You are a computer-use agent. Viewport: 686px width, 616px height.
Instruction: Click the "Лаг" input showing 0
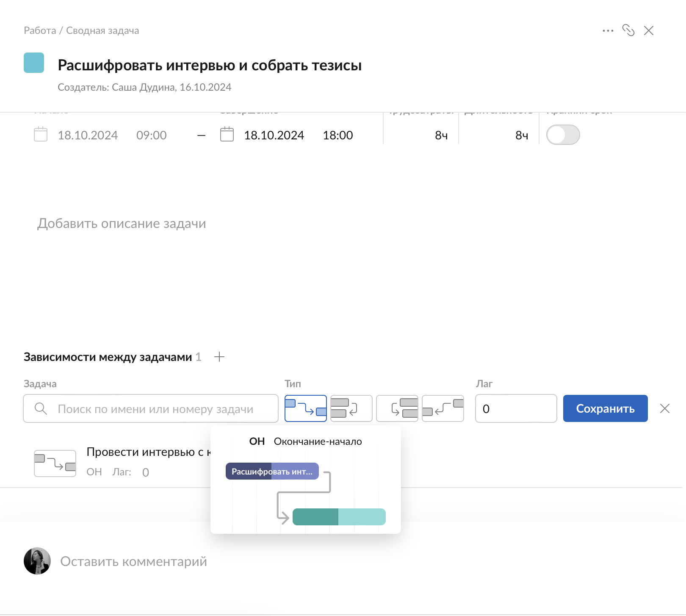point(516,408)
